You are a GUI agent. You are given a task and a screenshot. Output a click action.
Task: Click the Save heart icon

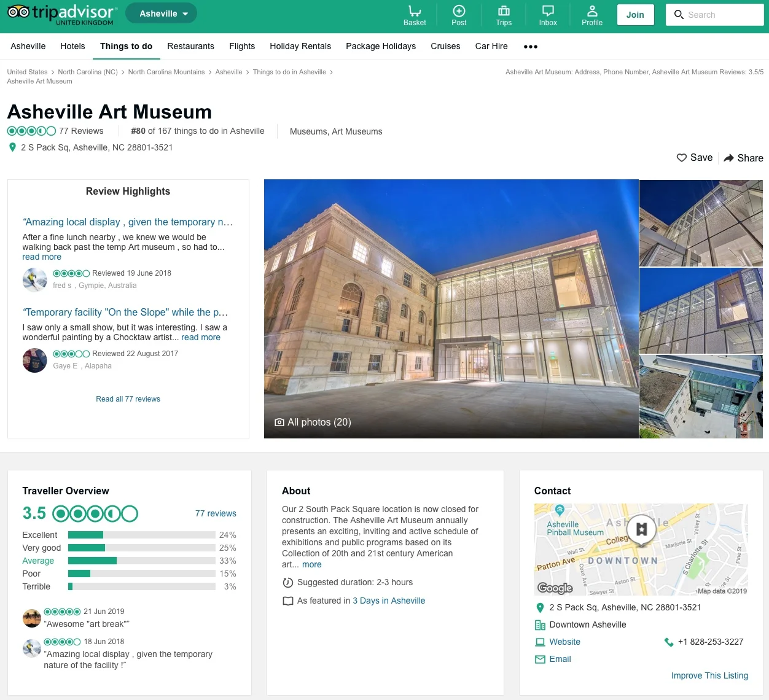(x=682, y=158)
